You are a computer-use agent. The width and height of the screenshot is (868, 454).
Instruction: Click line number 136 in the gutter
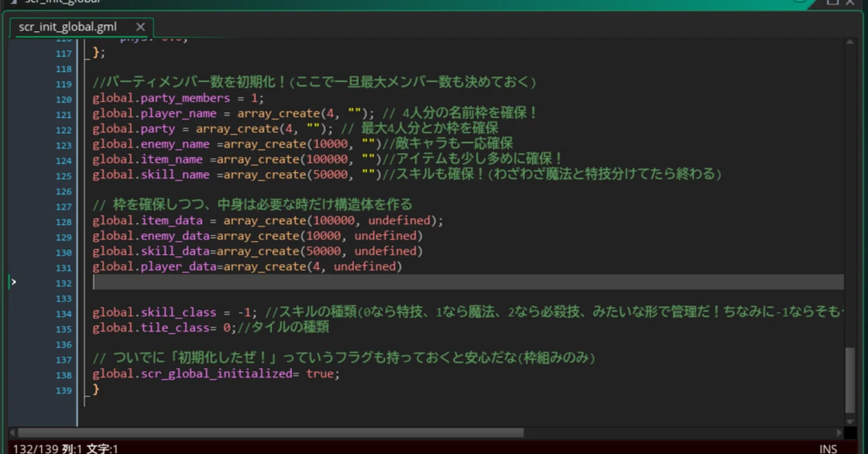coord(64,344)
